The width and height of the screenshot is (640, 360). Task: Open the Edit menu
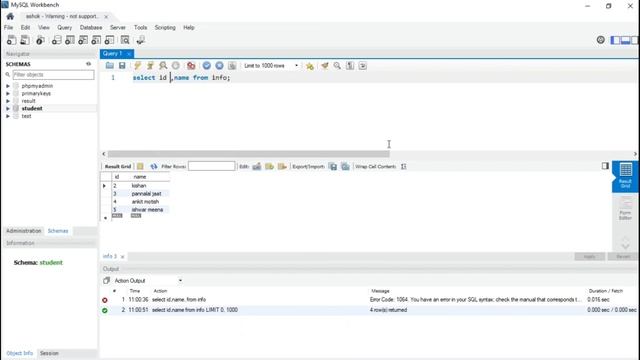(25, 27)
